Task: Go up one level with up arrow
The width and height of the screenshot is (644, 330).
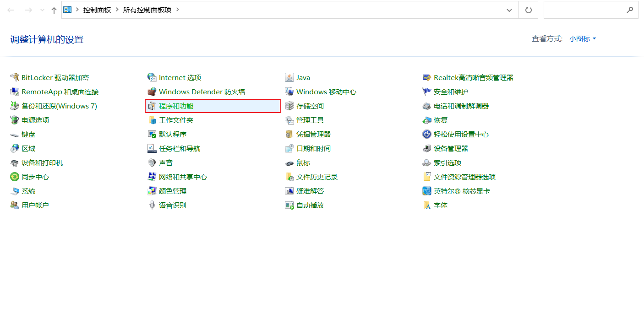Action: click(x=54, y=10)
